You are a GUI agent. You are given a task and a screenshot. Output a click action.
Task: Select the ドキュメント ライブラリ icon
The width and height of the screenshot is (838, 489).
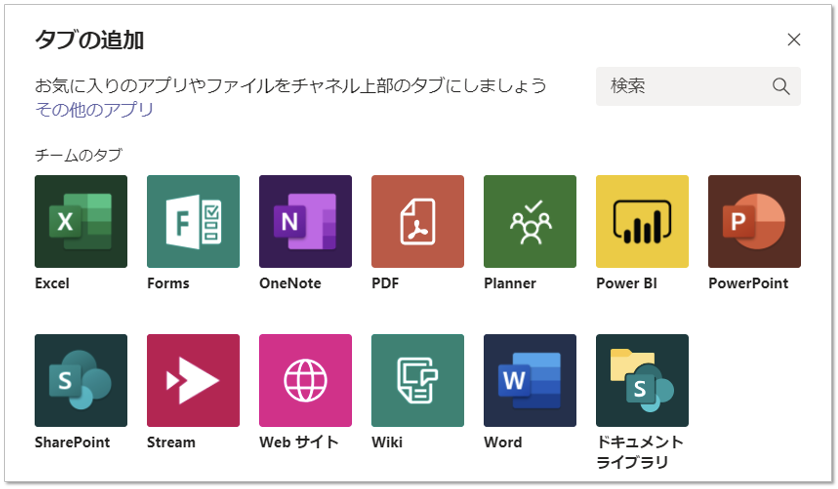(642, 381)
